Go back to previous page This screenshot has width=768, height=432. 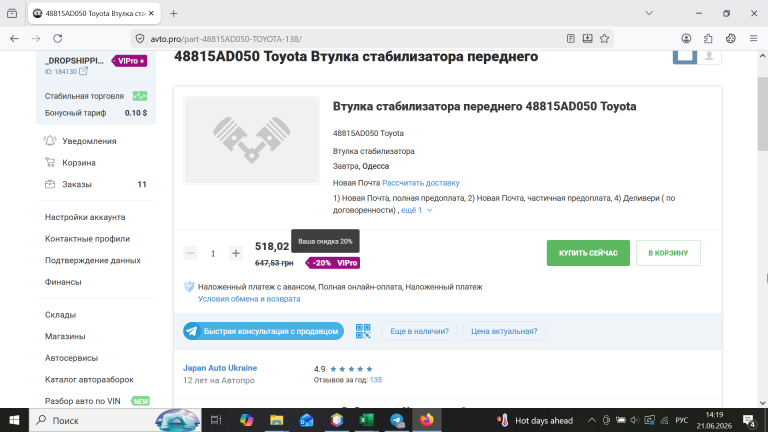pos(14,38)
